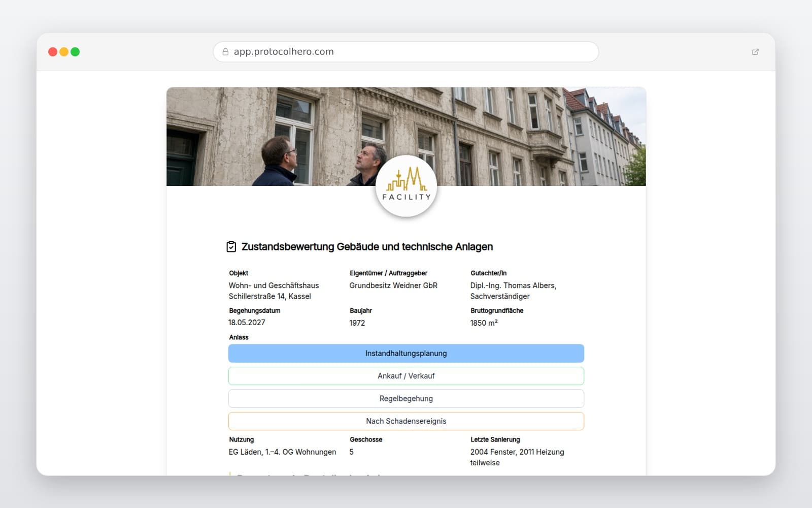Image resolution: width=812 pixels, height=508 pixels.
Task: Choose the Regelbegehung option
Action: (406, 399)
